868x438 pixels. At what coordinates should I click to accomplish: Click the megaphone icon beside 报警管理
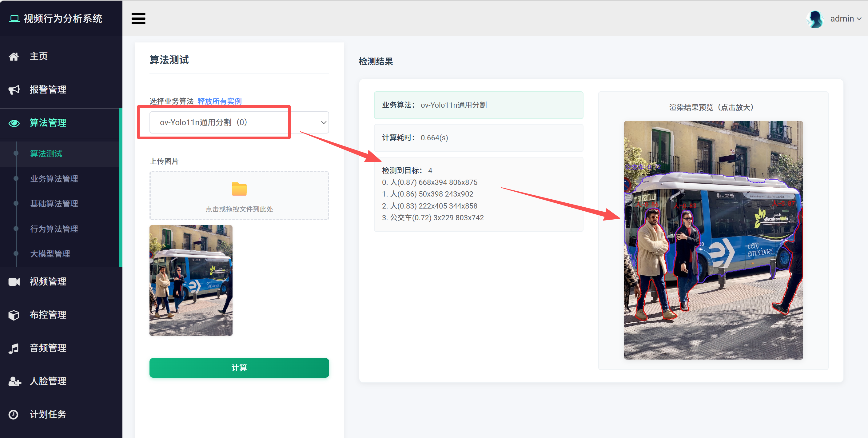tap(14, 90)
